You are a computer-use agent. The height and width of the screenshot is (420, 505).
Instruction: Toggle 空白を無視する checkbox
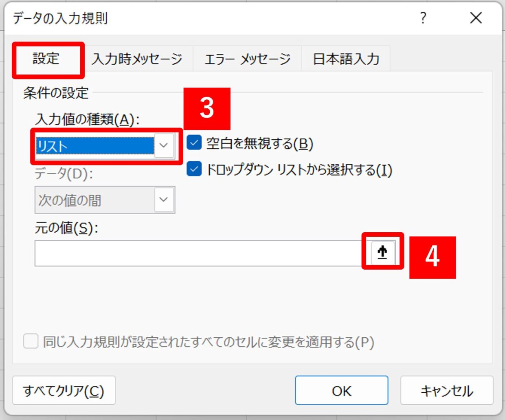point(194,143)
